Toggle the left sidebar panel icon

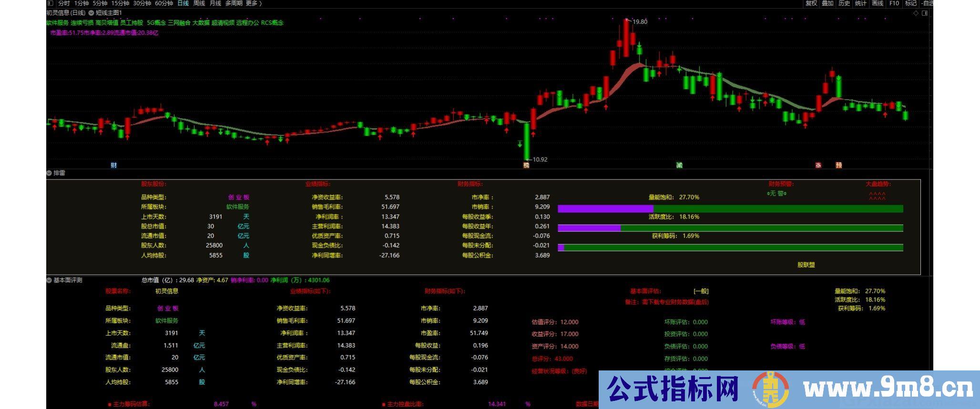click(x=50, y=3)
